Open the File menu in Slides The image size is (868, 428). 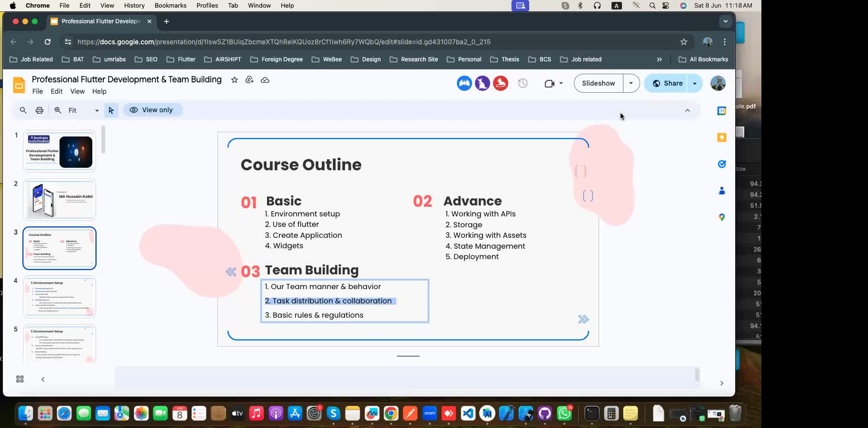point(37,91)
